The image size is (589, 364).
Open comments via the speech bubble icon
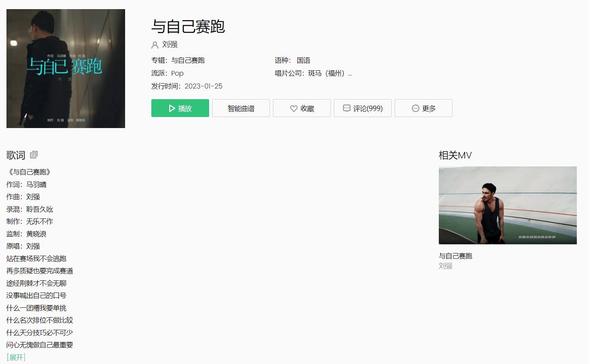(x=346, y=108)
